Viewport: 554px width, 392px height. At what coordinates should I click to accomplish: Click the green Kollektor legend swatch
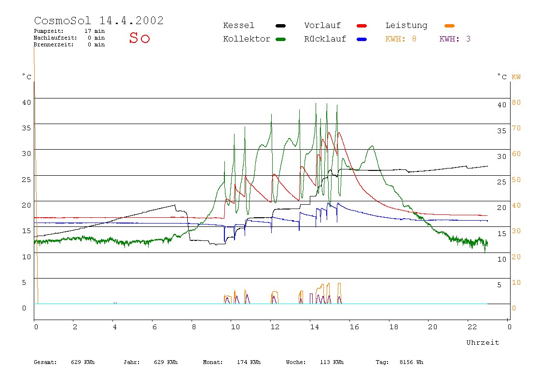pyautogui.click(x=280, y=39)
